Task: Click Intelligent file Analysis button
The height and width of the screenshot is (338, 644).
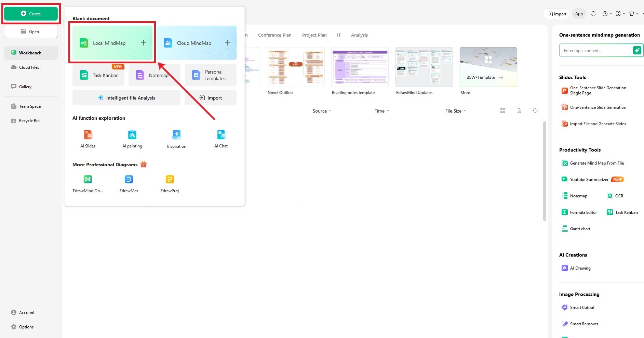Action: (x=126, y=97)
